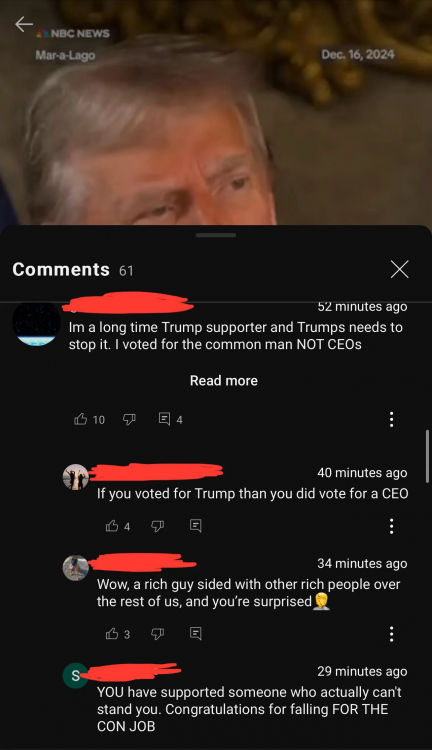Image resolution: width=432 pixels, height=750 pixels.
Task: Dislike the 'long time Trump supporter' comment
Action: pyautogui.click(x=129, y=419)
